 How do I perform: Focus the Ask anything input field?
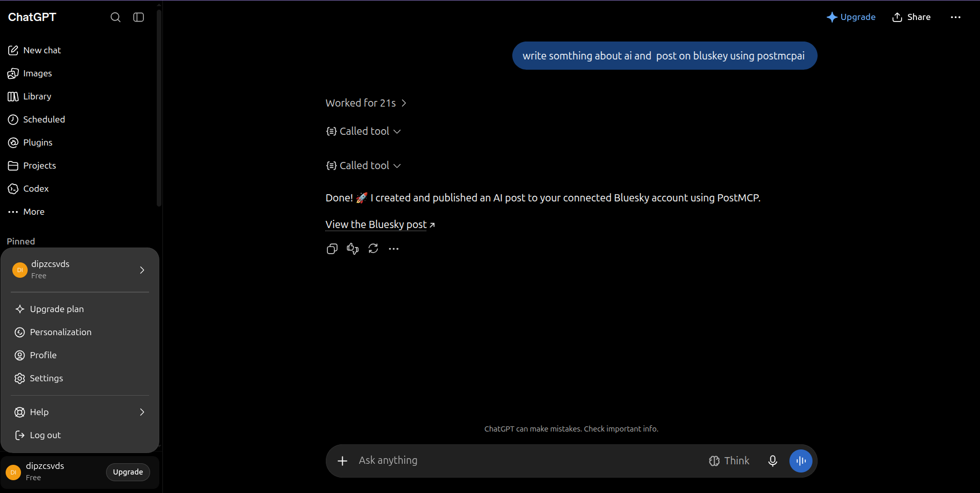click(x=528, y=460)
